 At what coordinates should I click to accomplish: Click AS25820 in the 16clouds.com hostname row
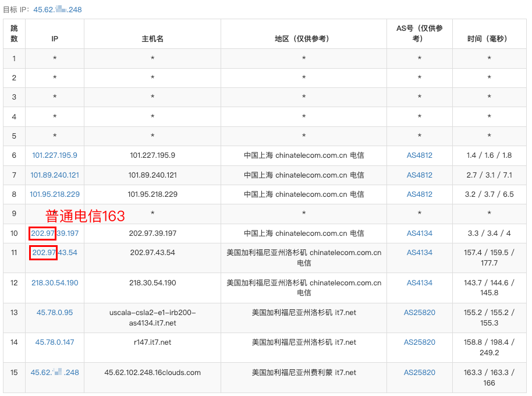(419, 372)
